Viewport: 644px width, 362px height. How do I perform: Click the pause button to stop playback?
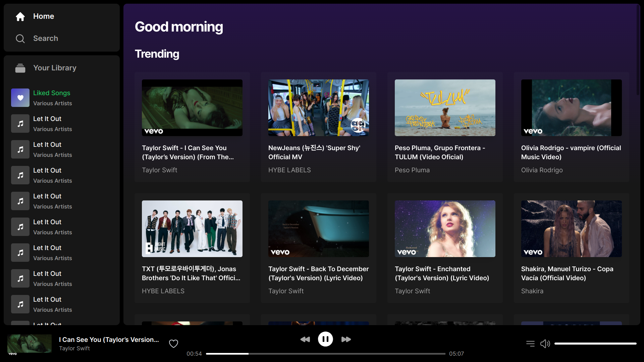[325, 339]
